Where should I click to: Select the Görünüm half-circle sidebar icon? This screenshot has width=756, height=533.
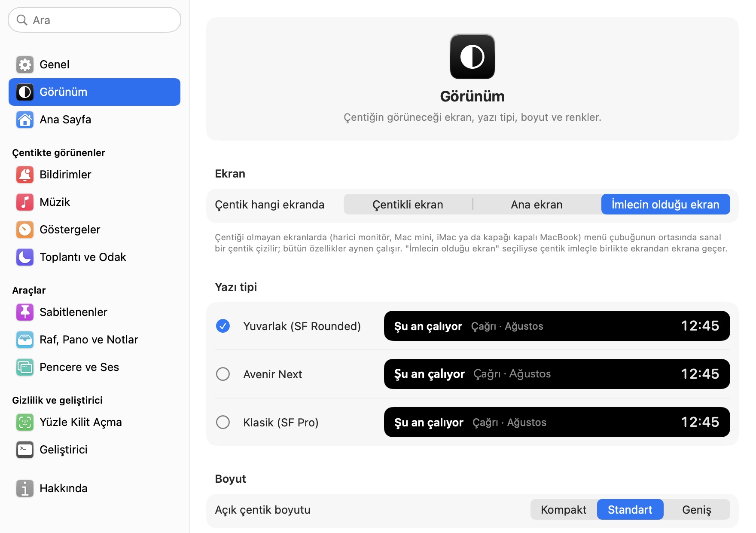point(25,92)
